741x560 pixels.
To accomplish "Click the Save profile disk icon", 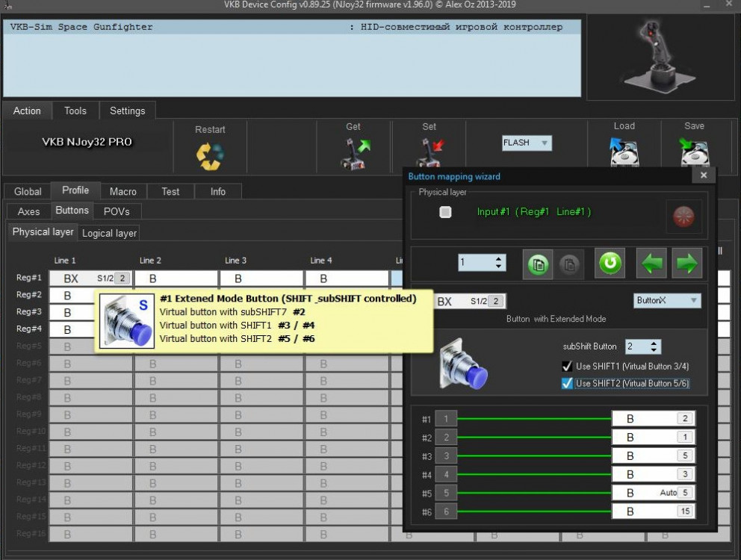I will coord(694,152).
